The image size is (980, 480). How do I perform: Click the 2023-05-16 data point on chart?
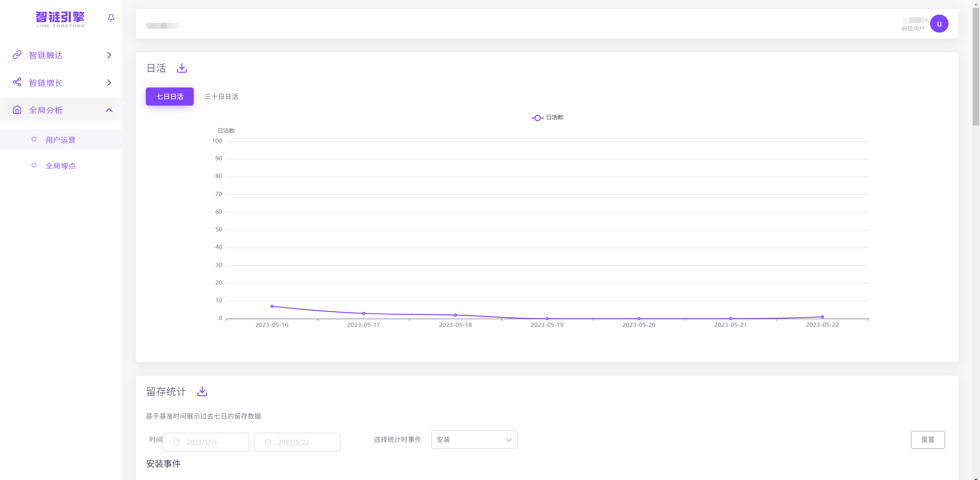coord(272,306)
